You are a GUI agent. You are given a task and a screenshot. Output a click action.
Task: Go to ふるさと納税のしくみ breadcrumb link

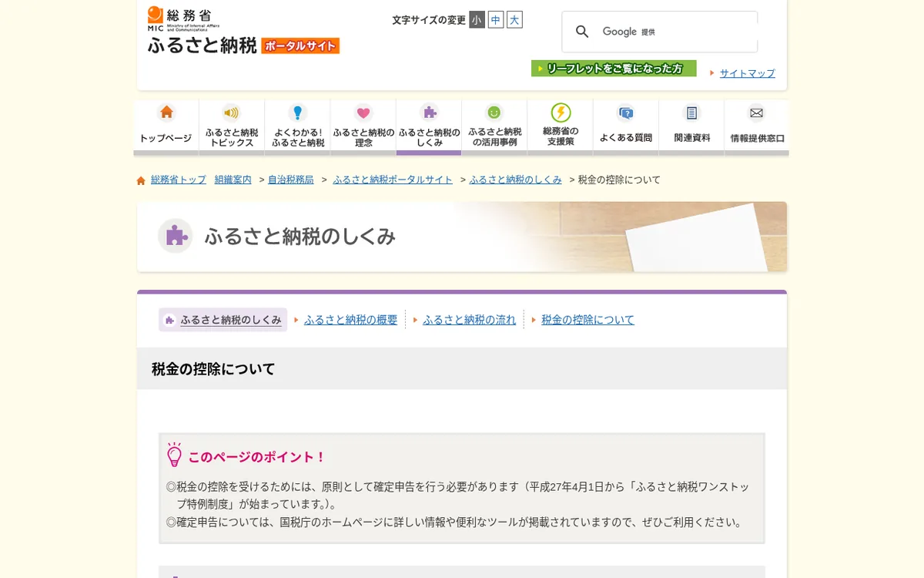pyautogui.click(x=515, y=180)
